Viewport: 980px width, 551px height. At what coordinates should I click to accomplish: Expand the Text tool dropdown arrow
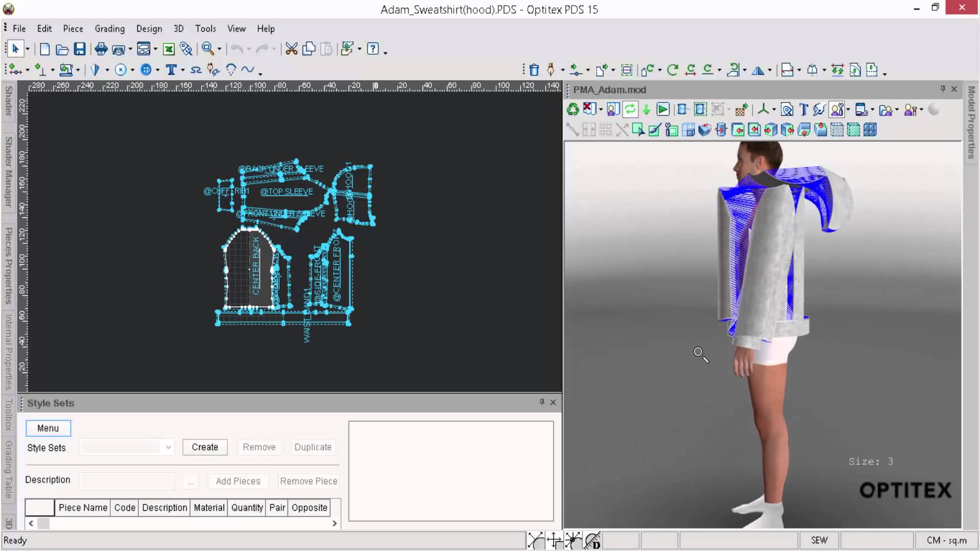coord(183,70)
